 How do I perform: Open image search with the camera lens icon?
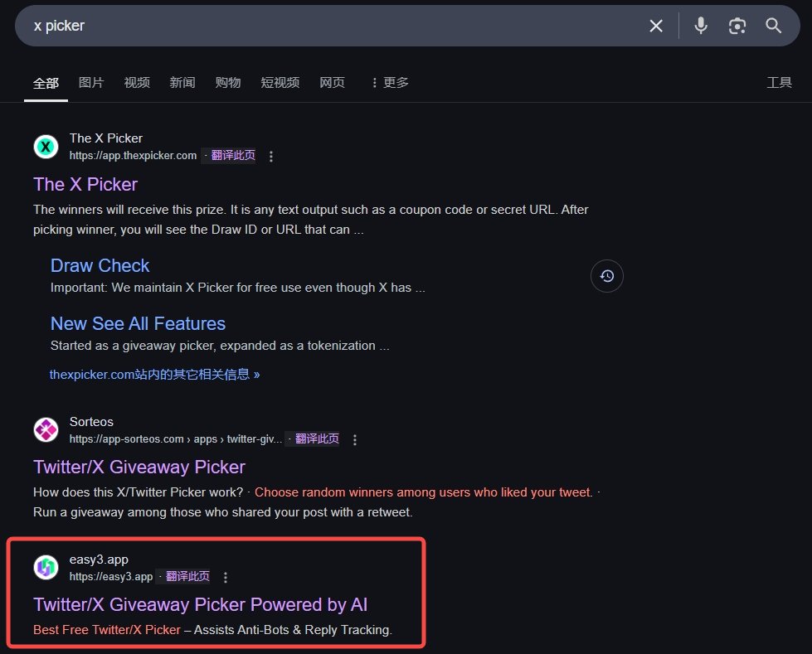[737, 26]
